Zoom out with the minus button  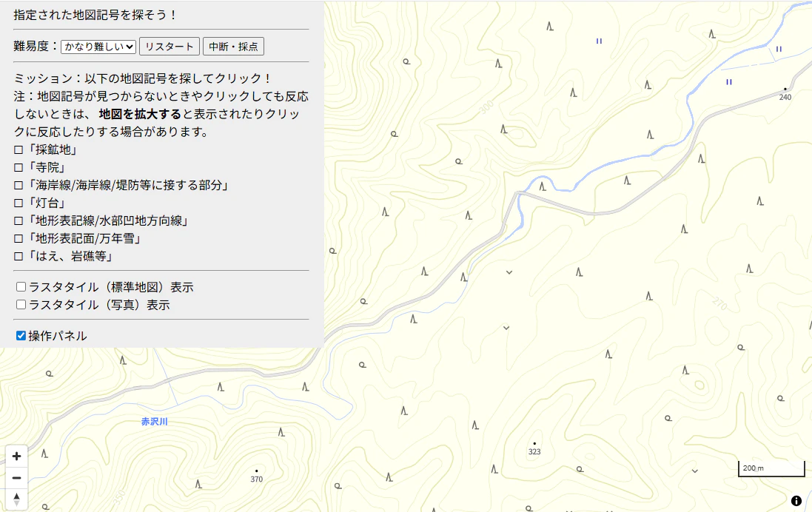(x=16, y=478)
